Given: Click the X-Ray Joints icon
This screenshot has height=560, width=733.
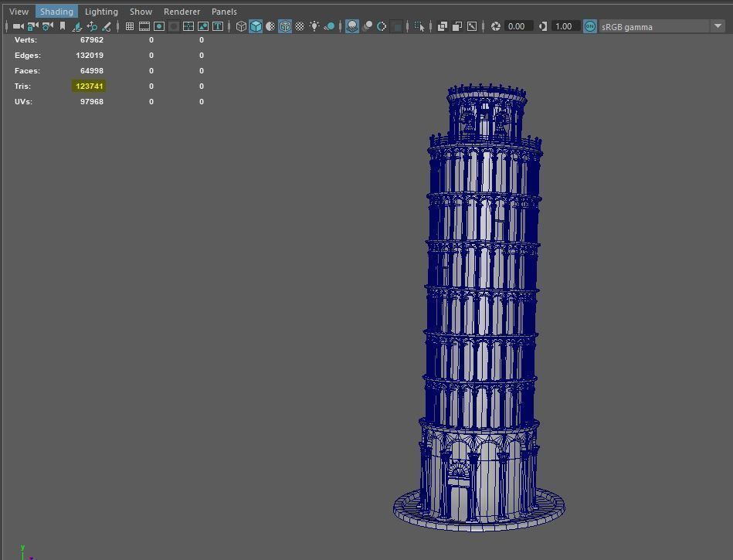Looking at the screenshot, I should 472,26.
